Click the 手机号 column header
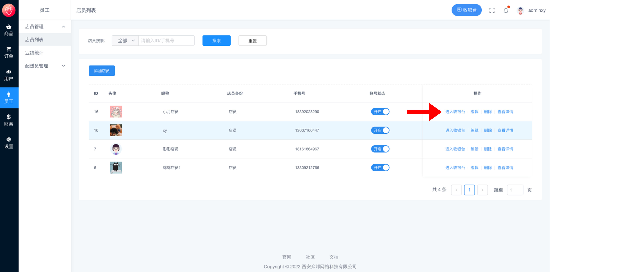This screenshot has height=272, width=644. 299,93
